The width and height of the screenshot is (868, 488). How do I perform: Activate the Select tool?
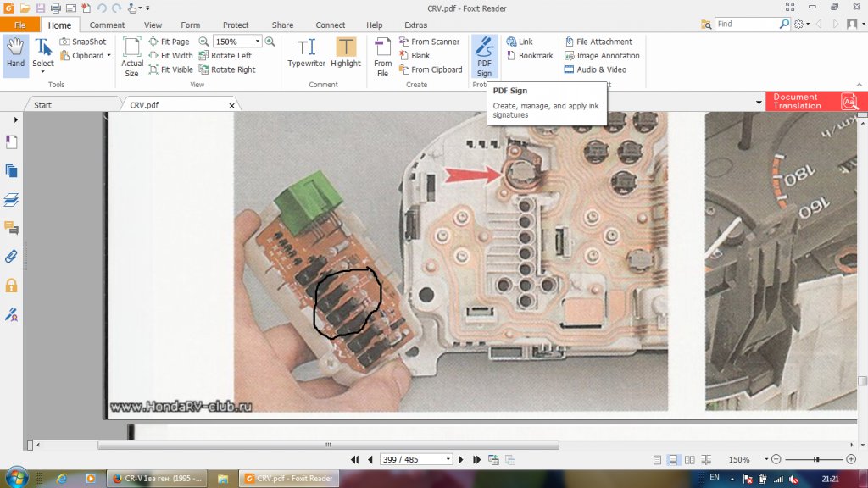[x=42, y=54]
